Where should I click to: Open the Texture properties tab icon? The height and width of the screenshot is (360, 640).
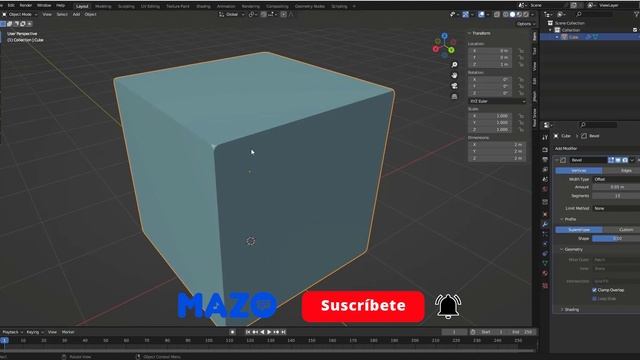point(545,286)
